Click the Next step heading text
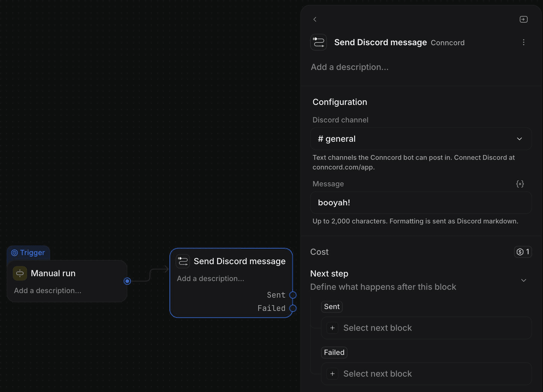 (x=329, y=273)
